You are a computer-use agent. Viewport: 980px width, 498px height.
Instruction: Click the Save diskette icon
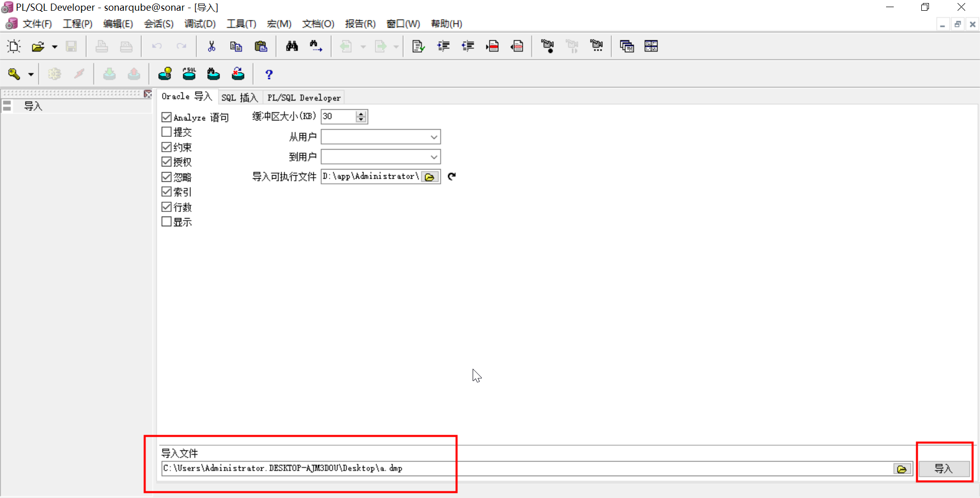point(71,46)
